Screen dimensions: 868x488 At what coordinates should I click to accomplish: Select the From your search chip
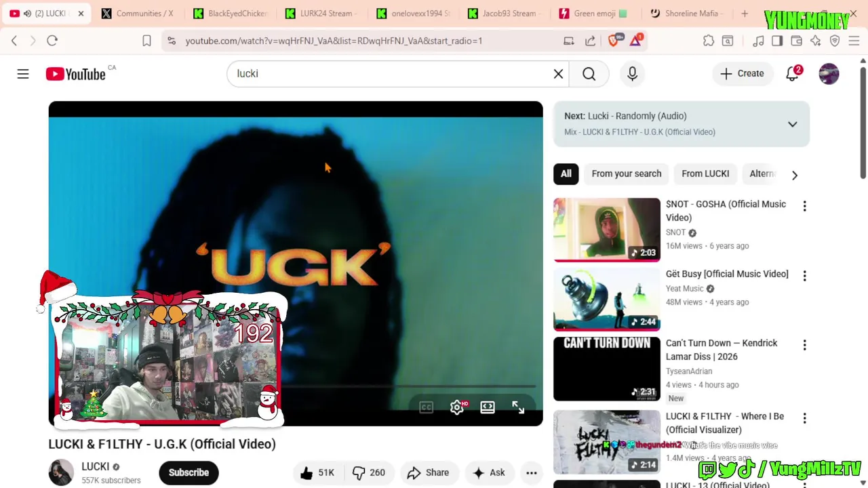pyautogui.click(x=626, y=174)
